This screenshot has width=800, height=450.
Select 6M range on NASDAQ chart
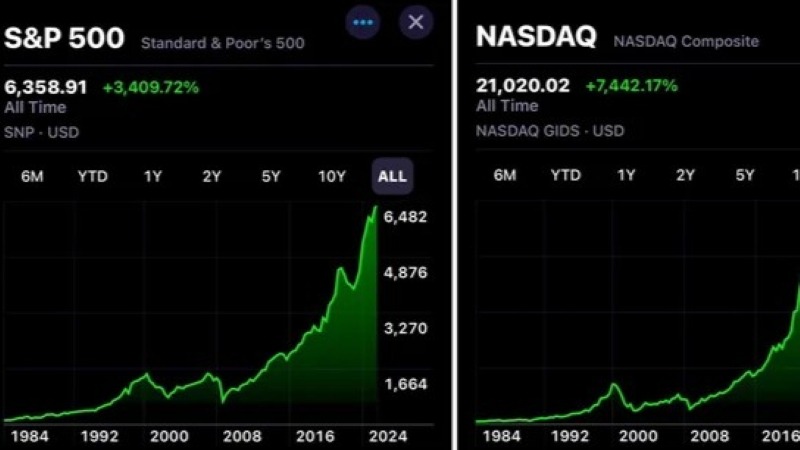[x=505, y=175]
